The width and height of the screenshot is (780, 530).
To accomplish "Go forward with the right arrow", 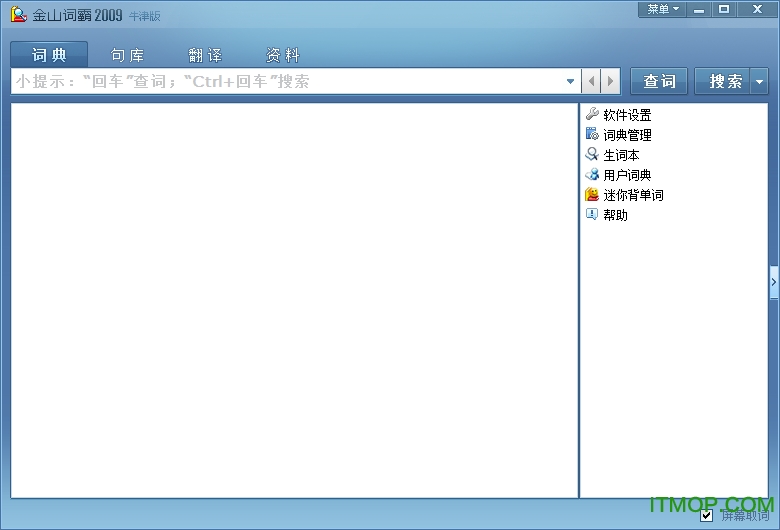I will pyautogui.click(x=610, y=82).
